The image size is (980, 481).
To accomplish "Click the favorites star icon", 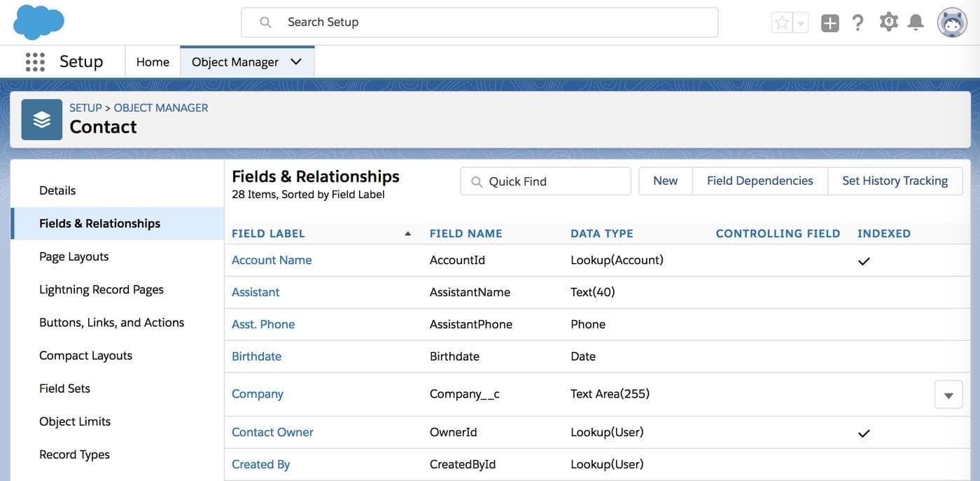I will point(782,23).
